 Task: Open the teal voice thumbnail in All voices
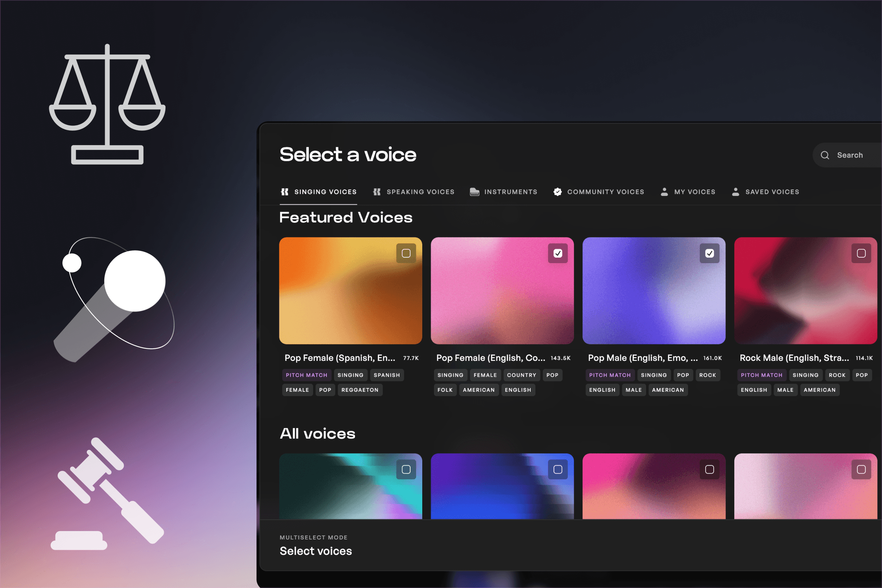351,487
